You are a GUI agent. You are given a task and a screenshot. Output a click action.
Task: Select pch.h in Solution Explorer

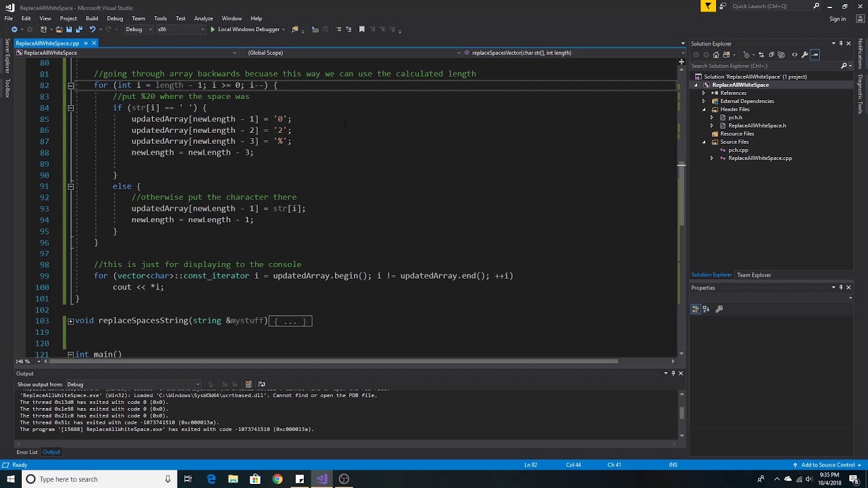(x=735, y=117)
